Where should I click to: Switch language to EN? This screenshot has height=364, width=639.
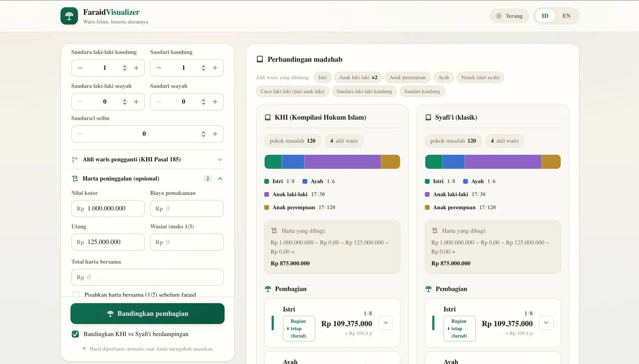coord(566,16)
